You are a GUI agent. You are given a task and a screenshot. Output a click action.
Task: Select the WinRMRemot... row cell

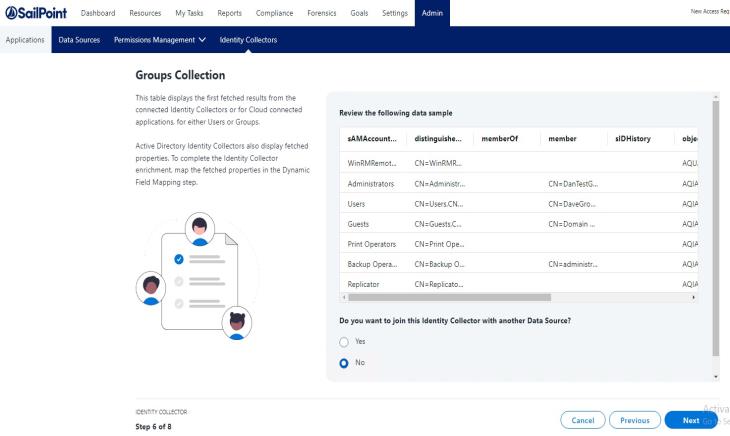pyautogui.click(x=372, y=163)
